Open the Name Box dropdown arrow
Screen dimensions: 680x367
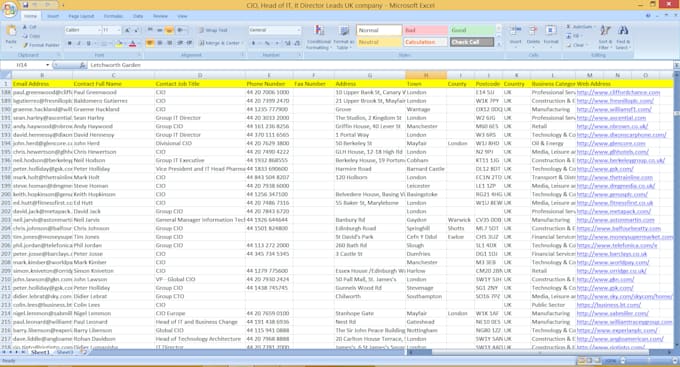(x=47, y=65)
